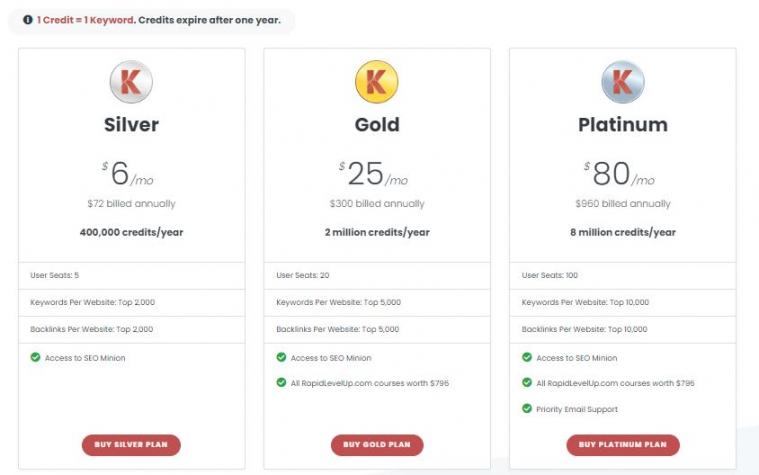Click Gold's RapidLevelUp courses checkmark icon

(282, 383)
